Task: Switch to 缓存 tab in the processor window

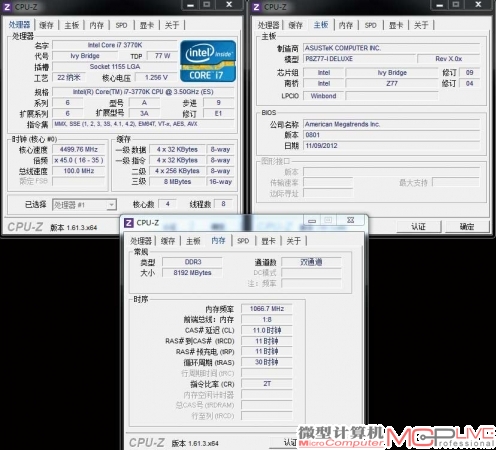Action: (x=46, y=25)
